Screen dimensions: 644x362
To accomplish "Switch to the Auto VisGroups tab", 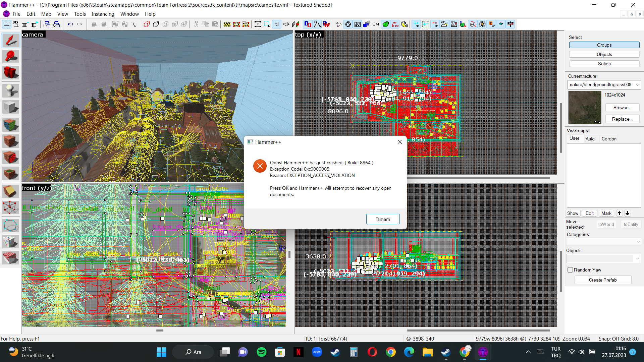I will tap(590, 139).
